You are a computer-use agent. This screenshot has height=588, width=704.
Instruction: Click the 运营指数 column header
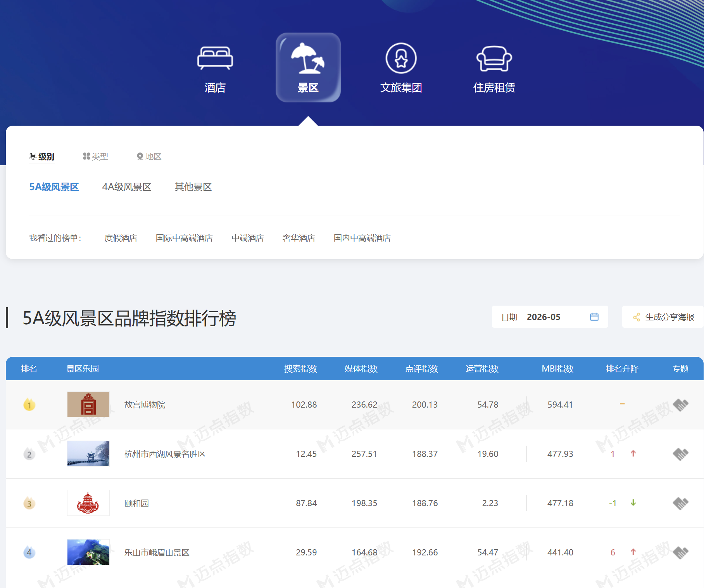click(x=482, y=368)
